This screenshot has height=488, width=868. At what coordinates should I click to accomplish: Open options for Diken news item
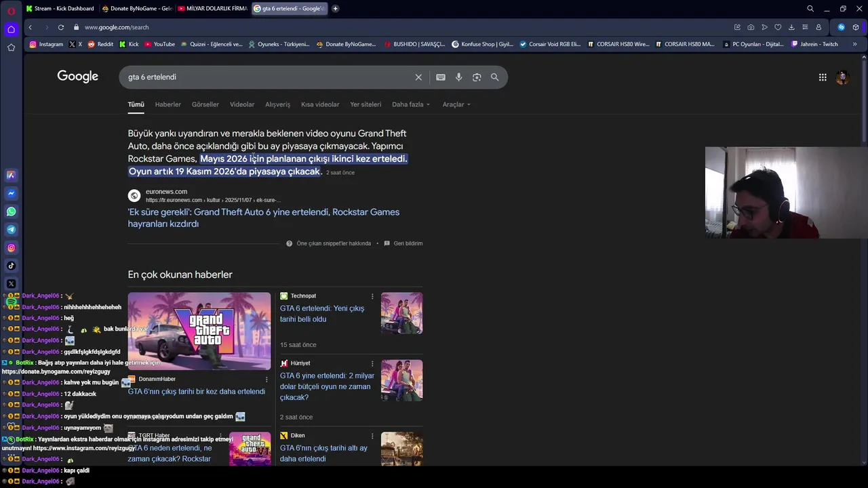pyautogui.click(x=372, y=436)
